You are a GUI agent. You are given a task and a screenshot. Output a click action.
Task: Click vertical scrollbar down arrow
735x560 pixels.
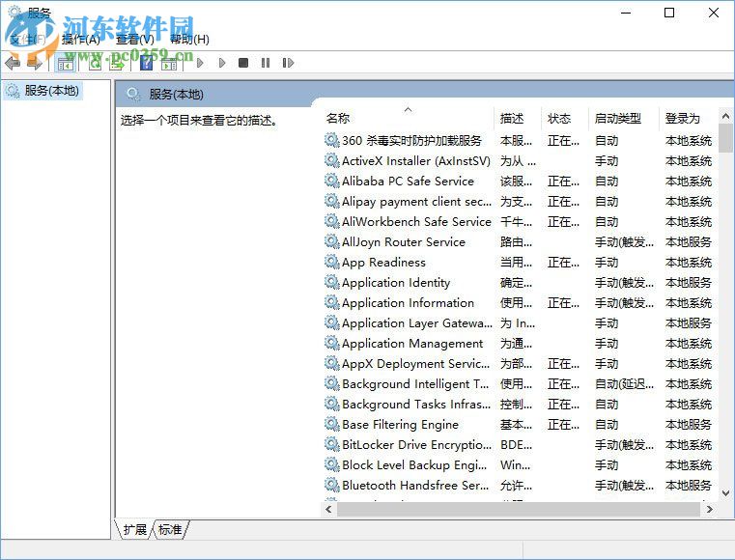[x=725, y=493]
